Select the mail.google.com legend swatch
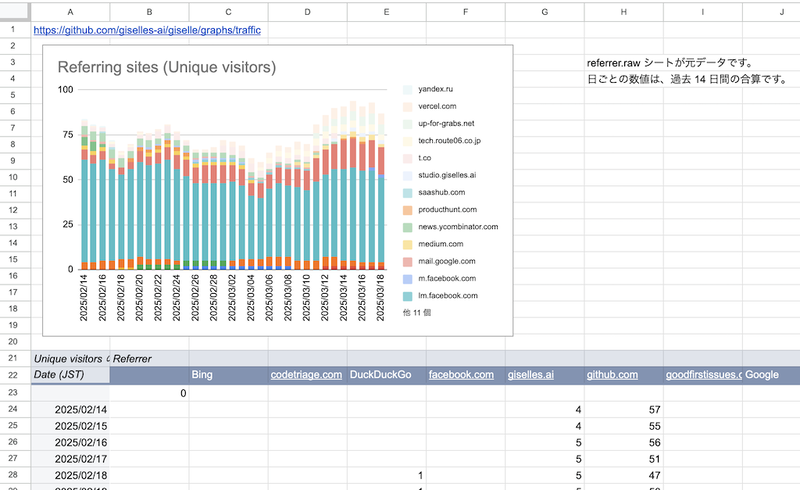 coord(408,261)
